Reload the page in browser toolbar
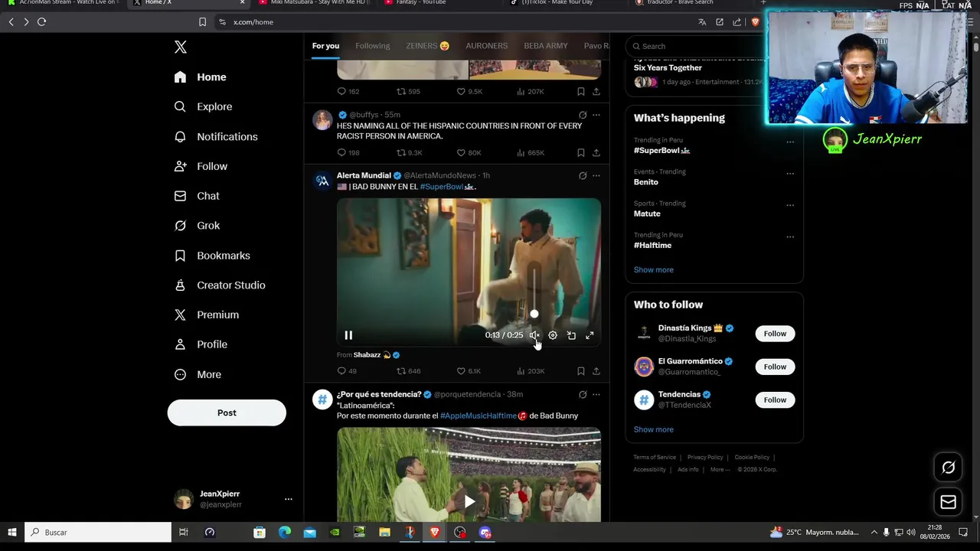Screen dimensions: 980x551 tap(41, 22)
